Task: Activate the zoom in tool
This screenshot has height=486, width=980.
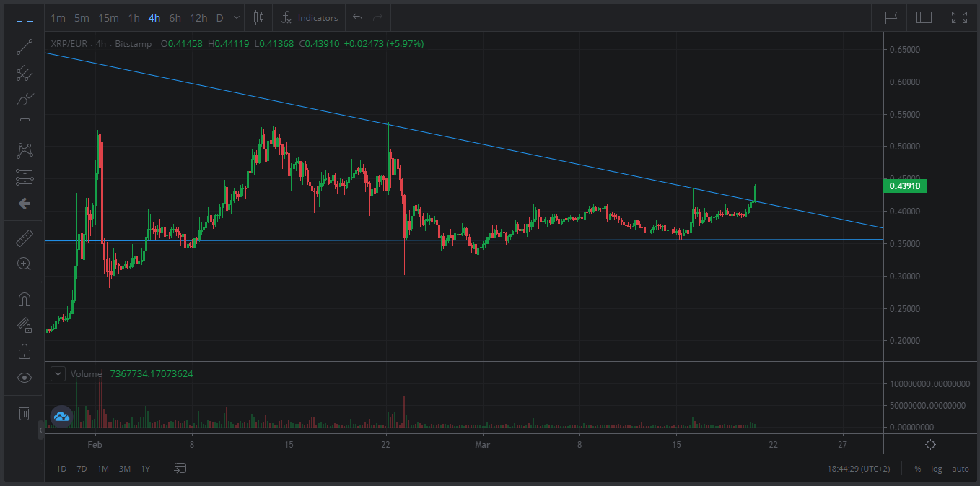Action: 25,264
